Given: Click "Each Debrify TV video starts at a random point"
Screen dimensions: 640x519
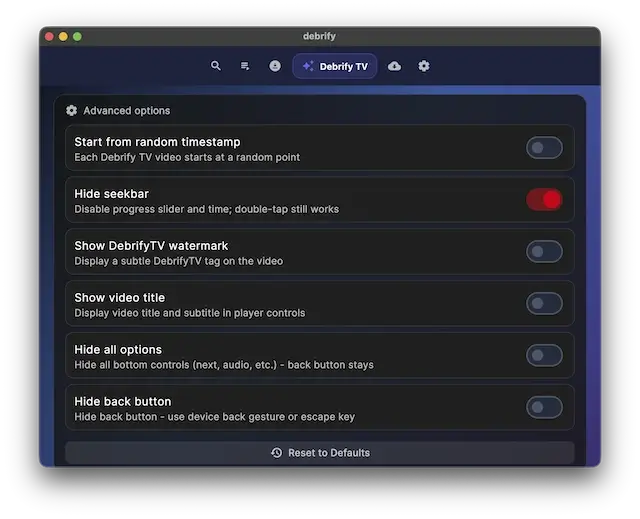Looking at the screenshot, I should tap(187, 157).
